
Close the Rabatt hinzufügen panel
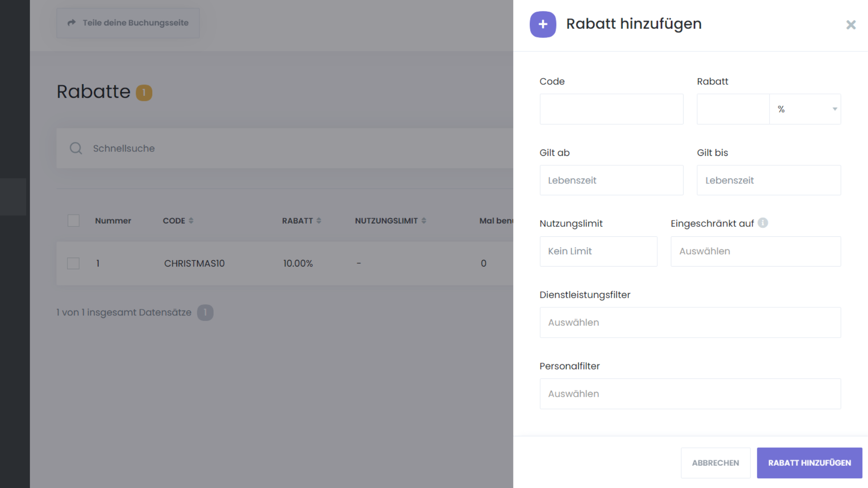pos(851,25)
